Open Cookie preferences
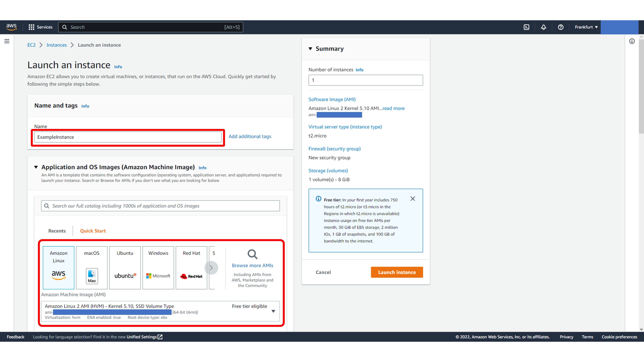Viewport: 644px width, 362px height. tap(619, 337)
